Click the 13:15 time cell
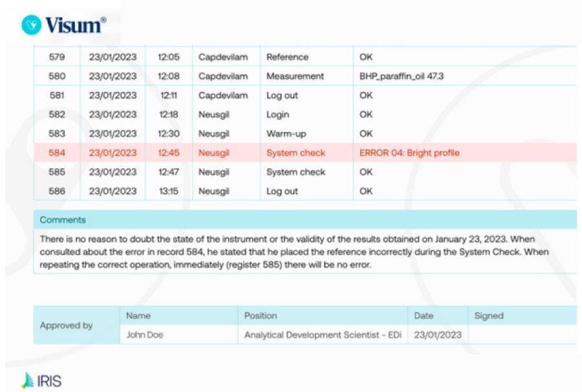The width and height of the screenshot is (582, 392). point(169,191)
